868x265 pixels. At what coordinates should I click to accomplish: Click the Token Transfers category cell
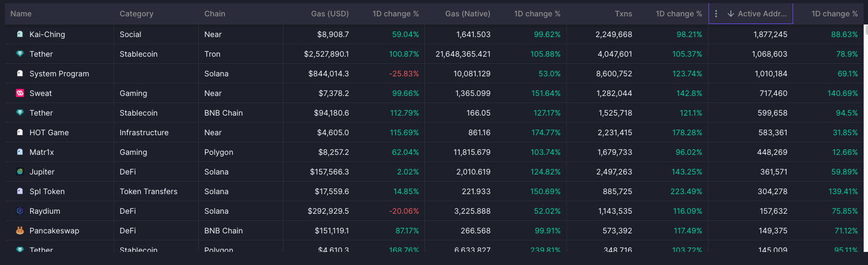(x=149, y=191)
